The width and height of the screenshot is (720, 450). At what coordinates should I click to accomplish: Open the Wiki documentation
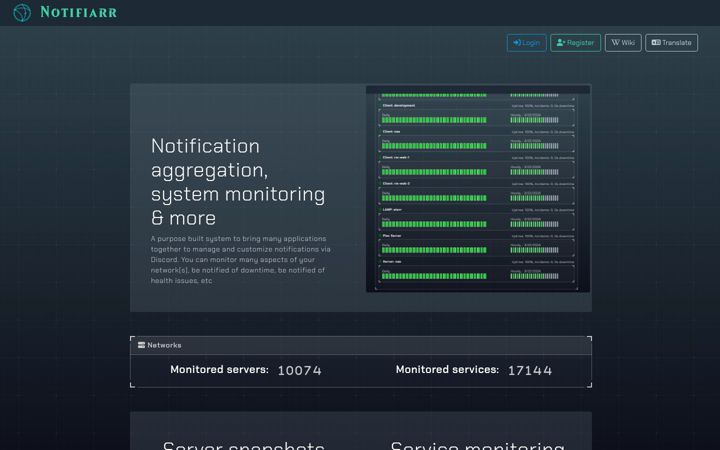pos(623,43)
